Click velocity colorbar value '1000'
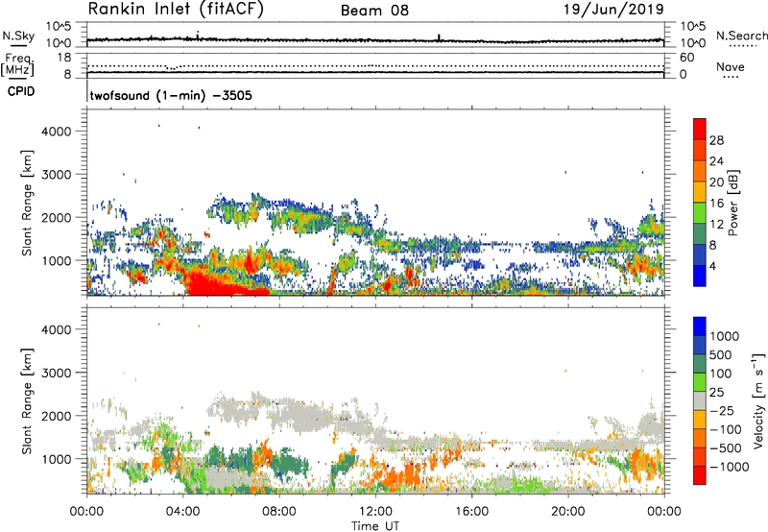Image resolution: width=768 pixels, height=532 pixels. (x=724, y=336)
